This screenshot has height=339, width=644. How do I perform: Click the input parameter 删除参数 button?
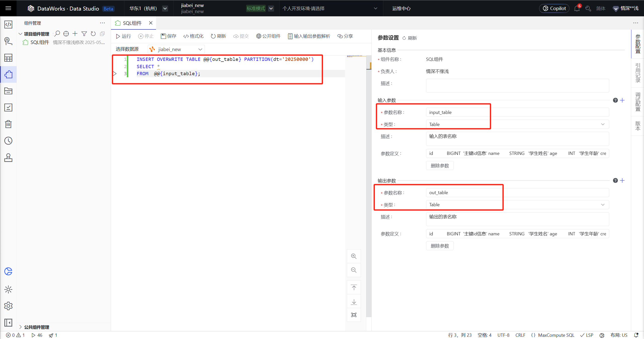(x=440, y=166)
